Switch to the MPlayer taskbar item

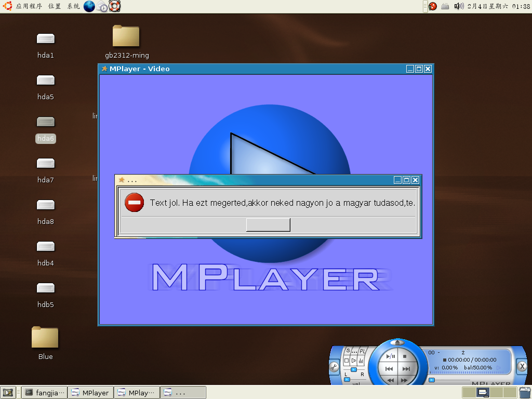tap(90, 393)
